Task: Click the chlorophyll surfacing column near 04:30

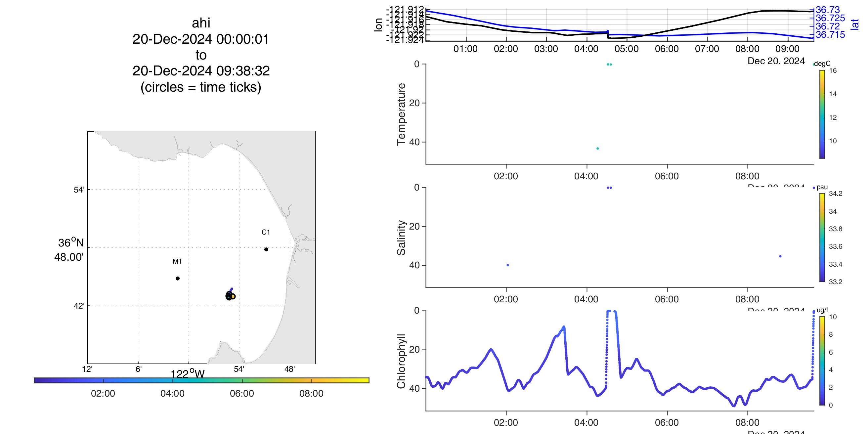Action: coord(607,349)
